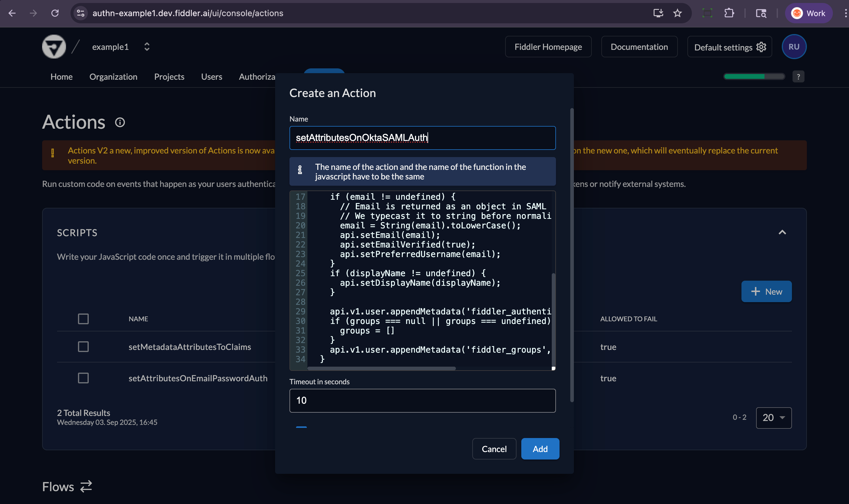Switch to the Users tab

click(x=211, y=76)
